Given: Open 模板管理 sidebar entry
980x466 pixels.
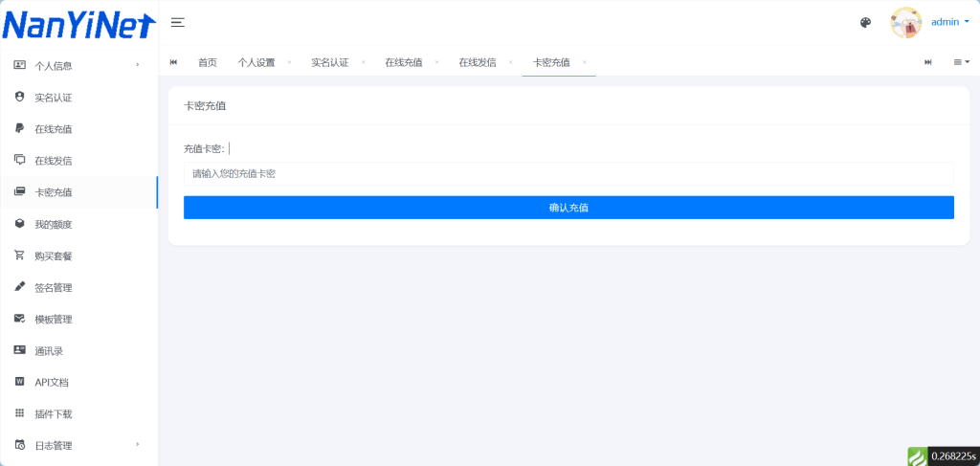Looking at the screenshot, I should 54,320.
